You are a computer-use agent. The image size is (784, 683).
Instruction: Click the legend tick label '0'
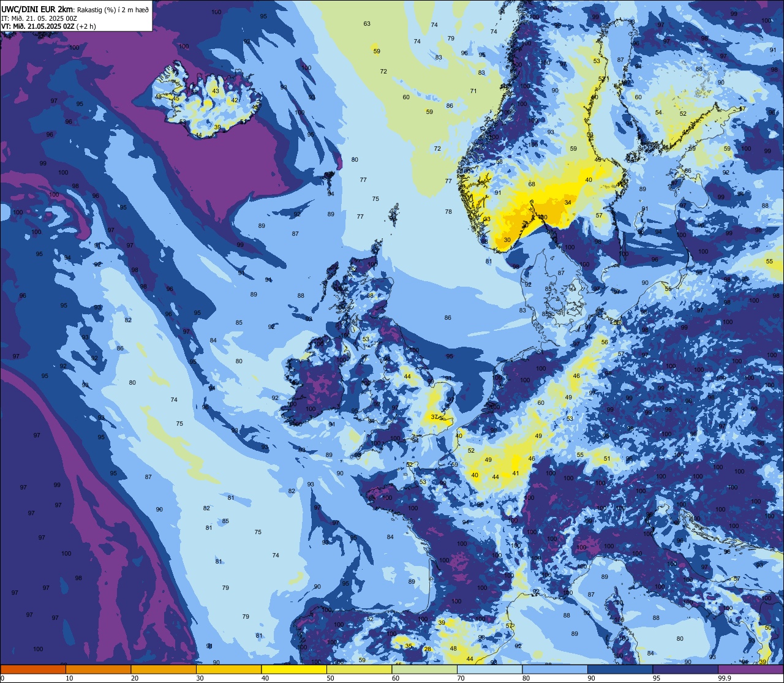pyautogui.click(x=2, y=678)
